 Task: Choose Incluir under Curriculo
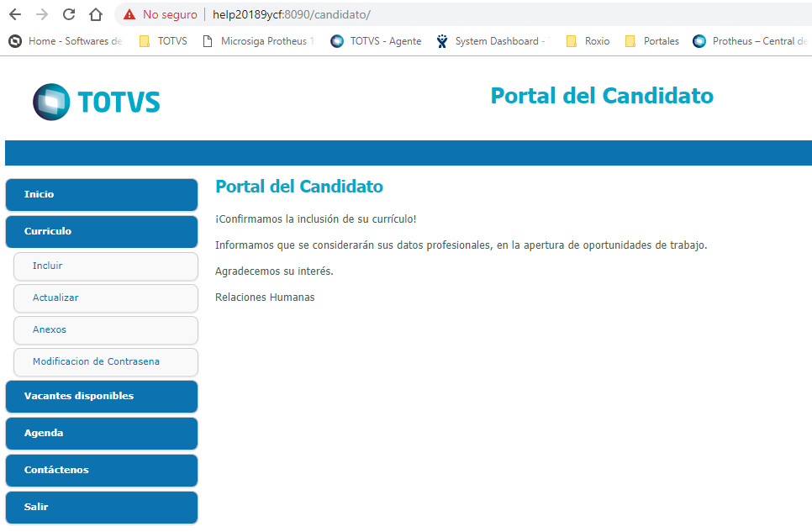[x=106, y=266]
